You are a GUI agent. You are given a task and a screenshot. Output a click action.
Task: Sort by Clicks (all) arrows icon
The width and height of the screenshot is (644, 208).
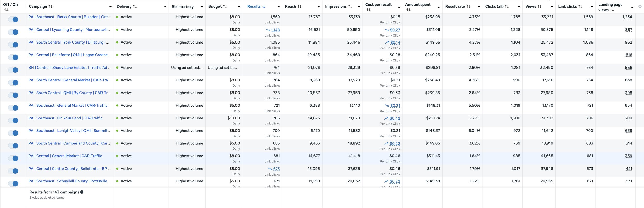507,6
